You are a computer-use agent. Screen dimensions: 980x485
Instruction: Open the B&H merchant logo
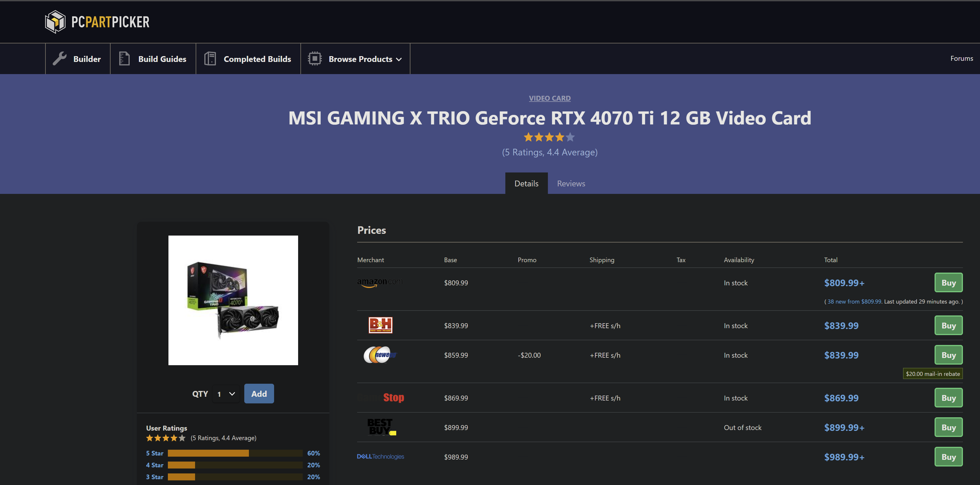[380, 325]
